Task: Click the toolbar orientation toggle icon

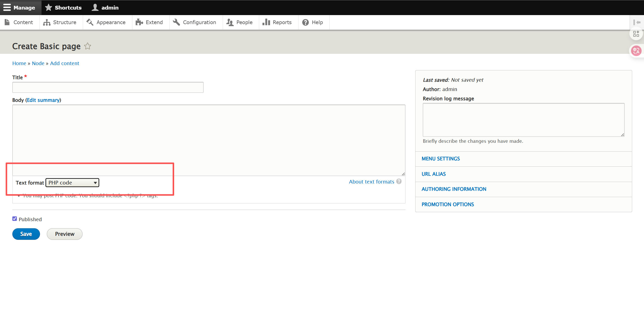Action: (637, 22)
